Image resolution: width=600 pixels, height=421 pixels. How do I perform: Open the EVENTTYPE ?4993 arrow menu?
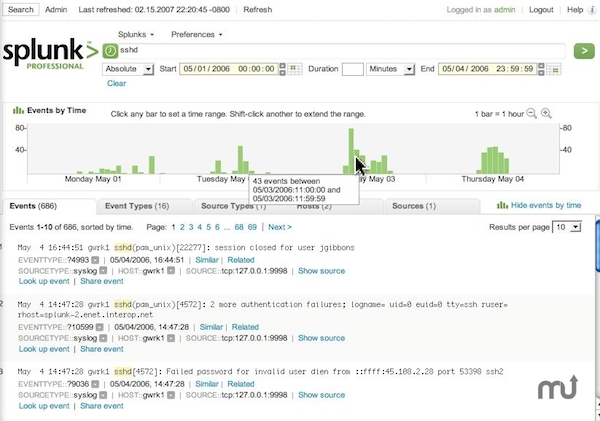click(x=95, y=260)
